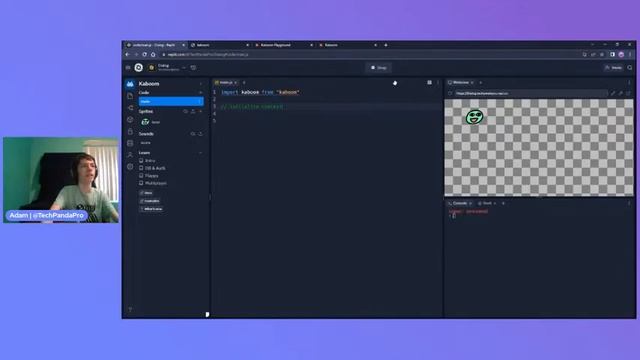Click code line 1 import statement
Screen dimensions: 640x360
(260, 92)
